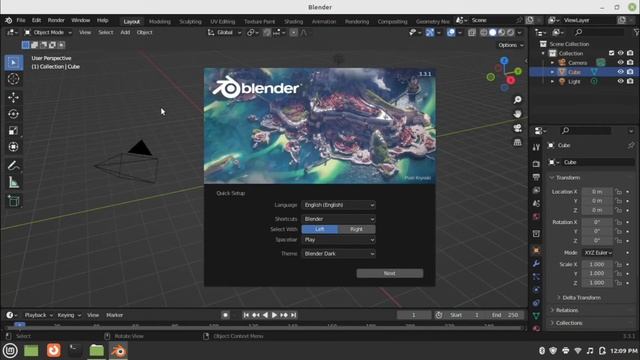Switch to the Shading workspace tab

point(293,21)
